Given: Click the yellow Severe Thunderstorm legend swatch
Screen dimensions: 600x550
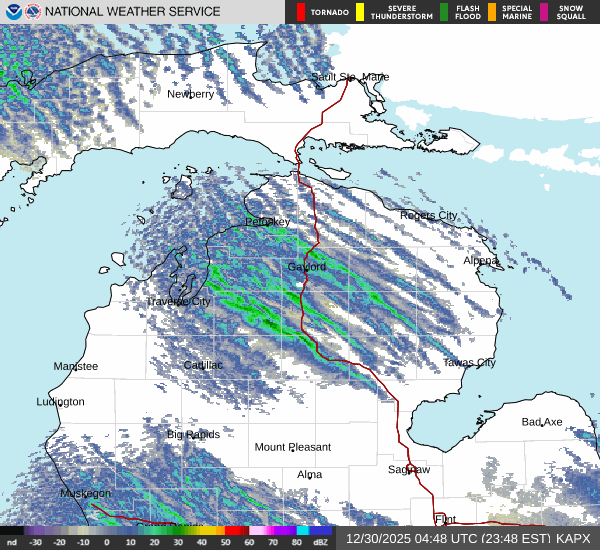Looking at the screenshot, I should coord(360,12).
